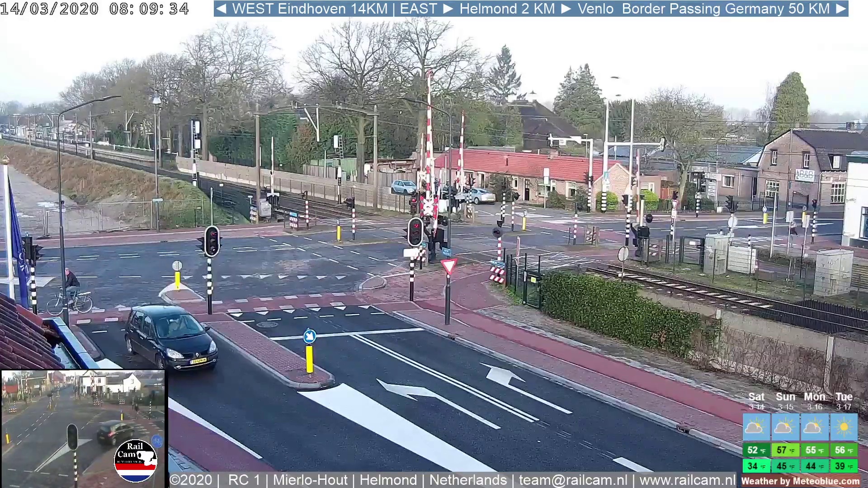868x488 pixels.
Task: Click the date and time stamp overlay
Action: pos(94,9)
